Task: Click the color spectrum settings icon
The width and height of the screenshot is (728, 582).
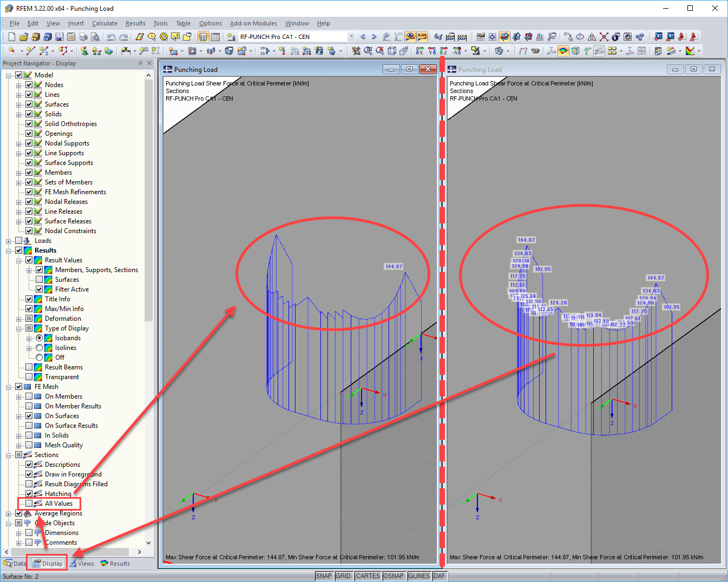Action: pos(690,51)
